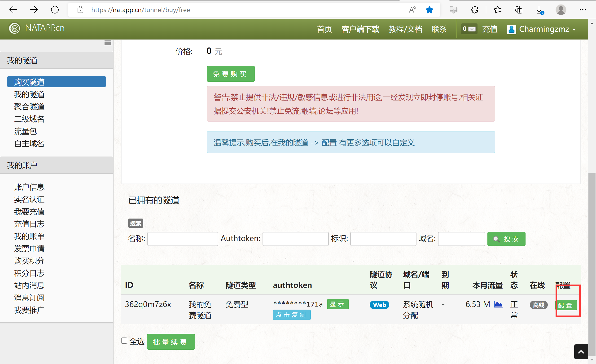Viewport: 596px width, 364px height.
Task: Click the green 搜索 search button
Action: point(506,239)
